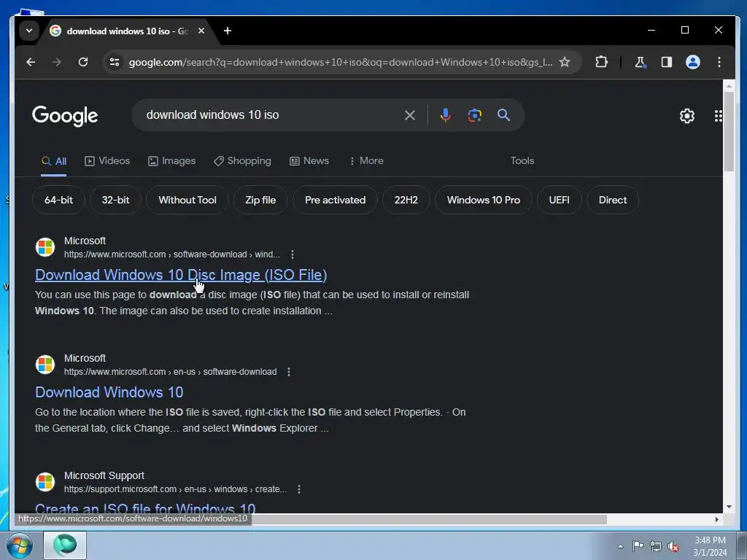Select the Direct filter chip
Viewport: 747px width, 560px height.
coord(613,200)
